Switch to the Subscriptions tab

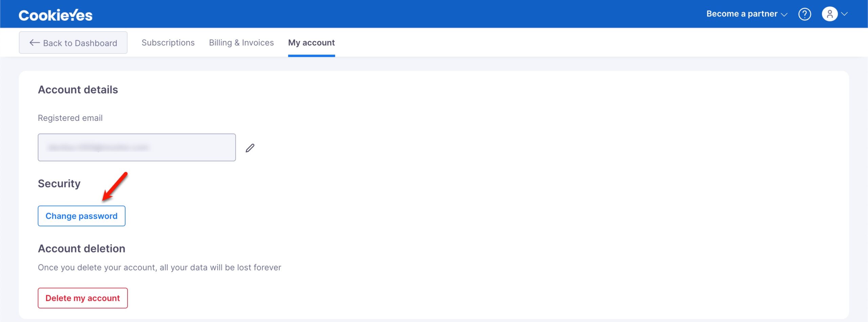(x=168, y=43)
